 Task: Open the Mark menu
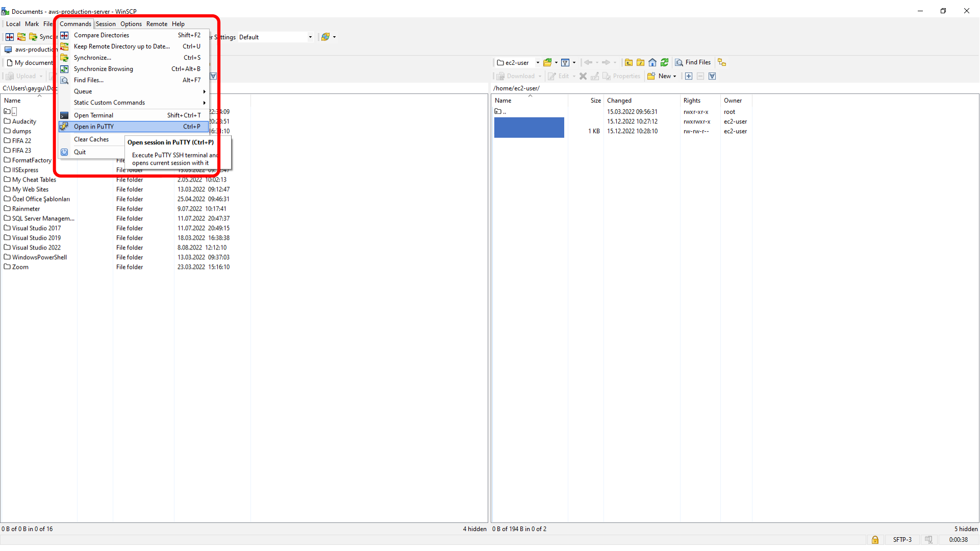coord(32,24)
